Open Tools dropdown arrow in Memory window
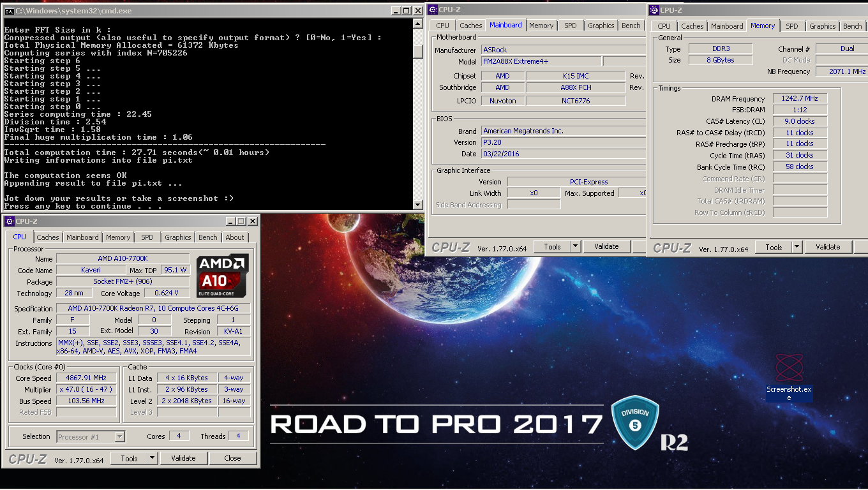This screenshot has width=868, height=490. pyautogui.click(x=797, y=247)
